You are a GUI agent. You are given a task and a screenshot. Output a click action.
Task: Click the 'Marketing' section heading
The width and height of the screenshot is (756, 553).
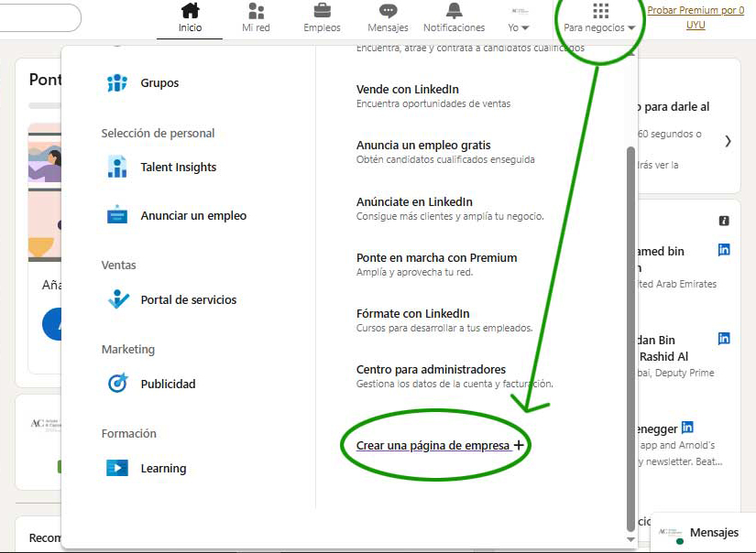tap(127, 349)
